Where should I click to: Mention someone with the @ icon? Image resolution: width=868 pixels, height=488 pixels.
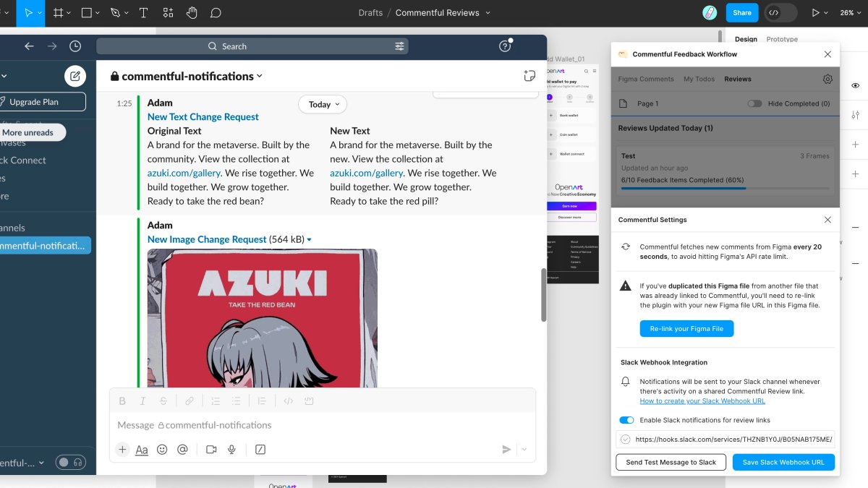point(182,450)
